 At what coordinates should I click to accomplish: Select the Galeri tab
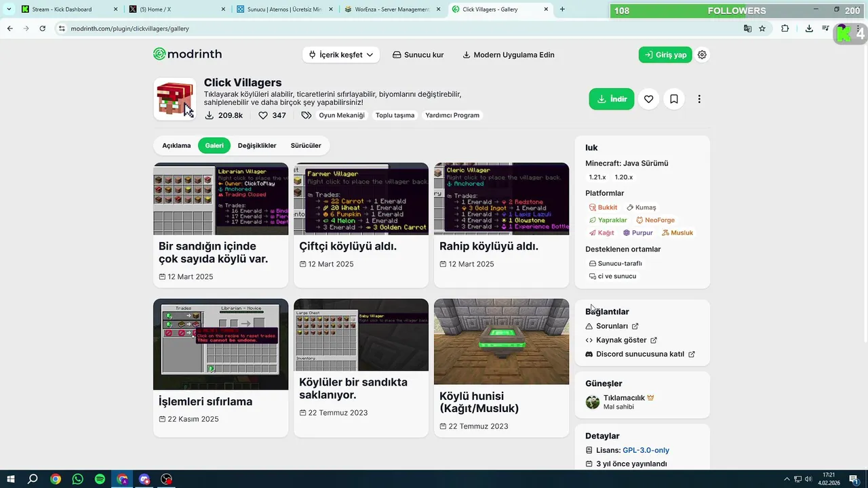pos(214,146)
